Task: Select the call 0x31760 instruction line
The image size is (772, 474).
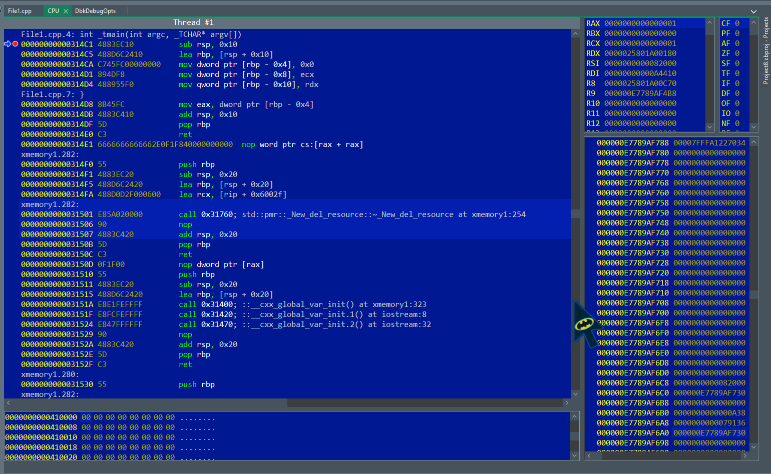Action: [295, 215]
